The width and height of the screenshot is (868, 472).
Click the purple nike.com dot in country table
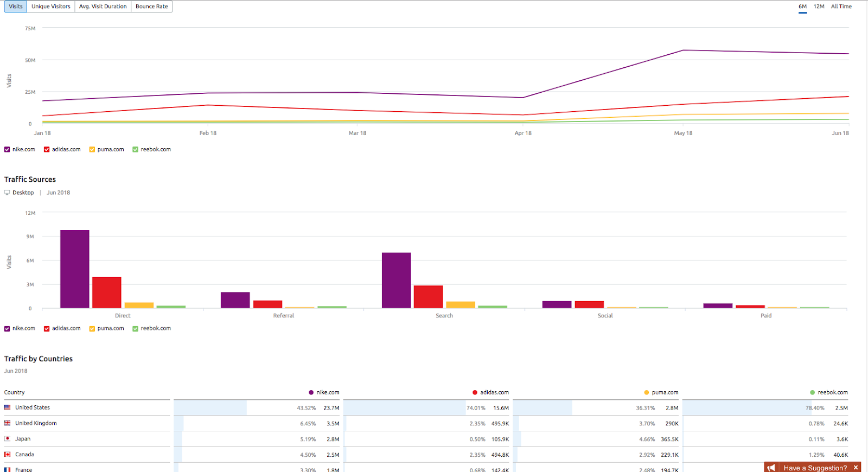311,392
